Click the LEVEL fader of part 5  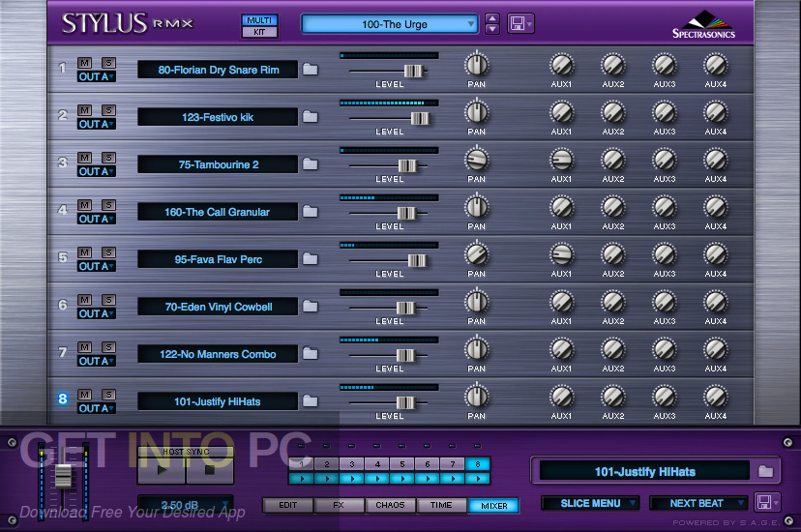tap(417, 261)
